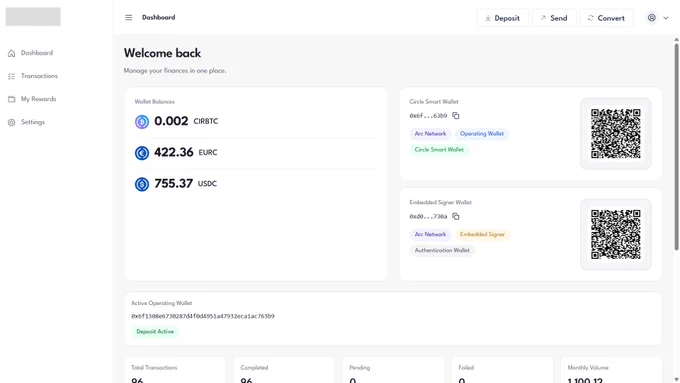Click the CIRBTC coin icon
The image size is (680, 383).
point(142,121)
